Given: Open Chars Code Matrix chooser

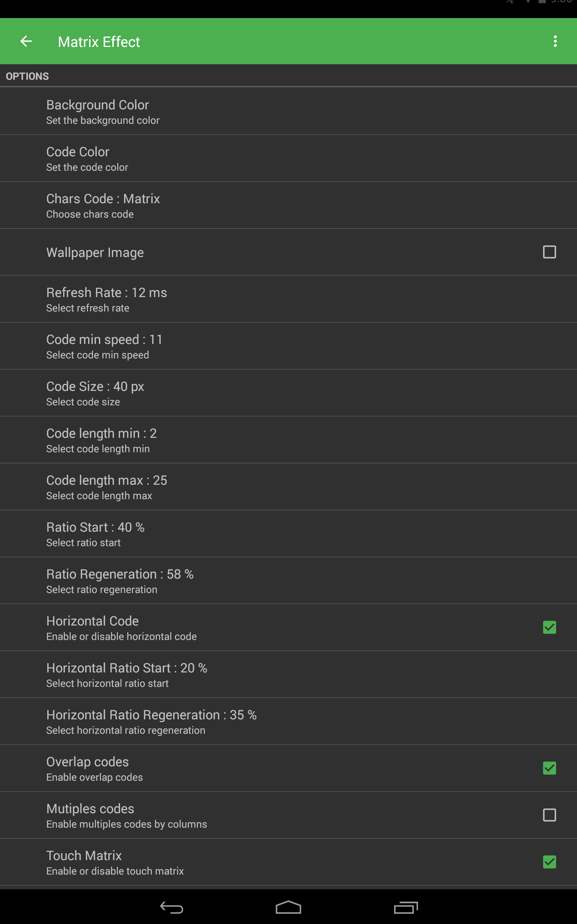Looking at the screenshot, I should click(288, 205).
